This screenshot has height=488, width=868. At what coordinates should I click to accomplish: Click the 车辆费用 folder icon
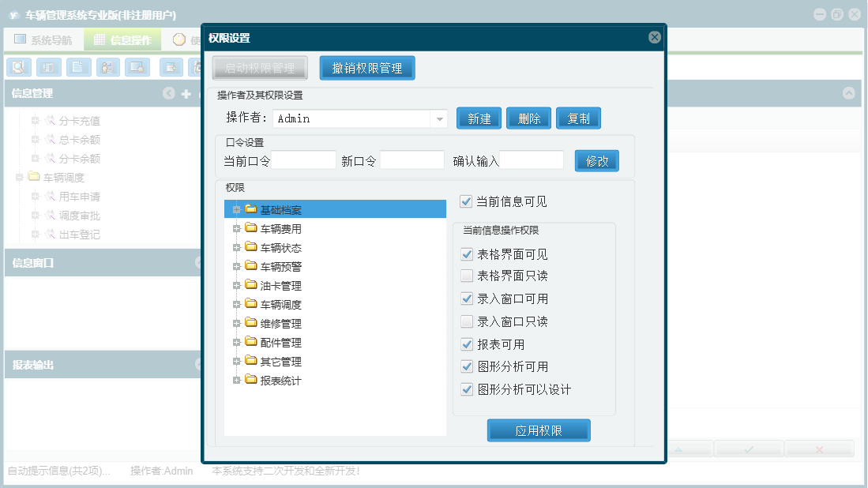click(x=251, y=228)
